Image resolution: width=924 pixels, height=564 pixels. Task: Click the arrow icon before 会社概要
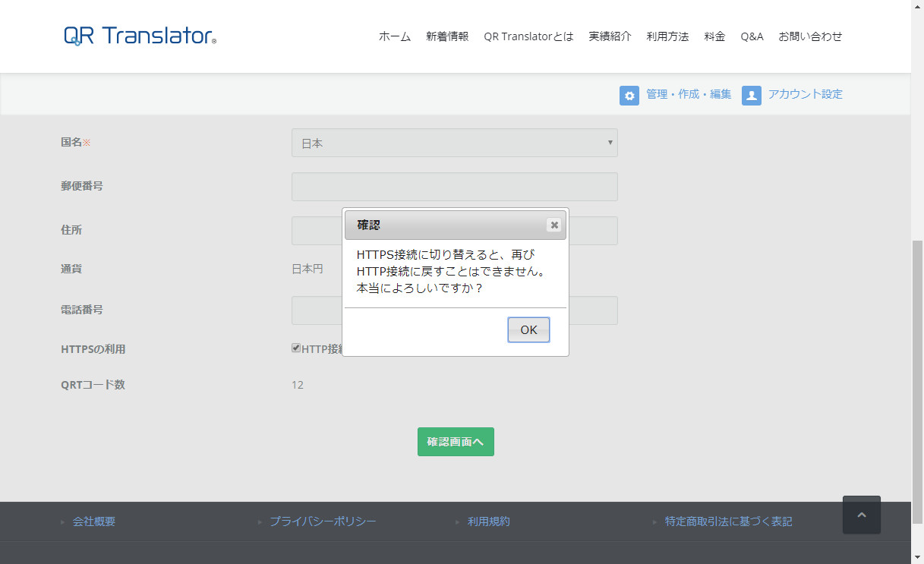point(62,521)
